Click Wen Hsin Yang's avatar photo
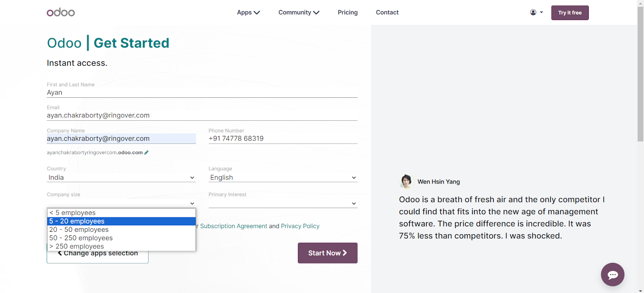This screenshot has width=644, height=293. click(406, 182)
